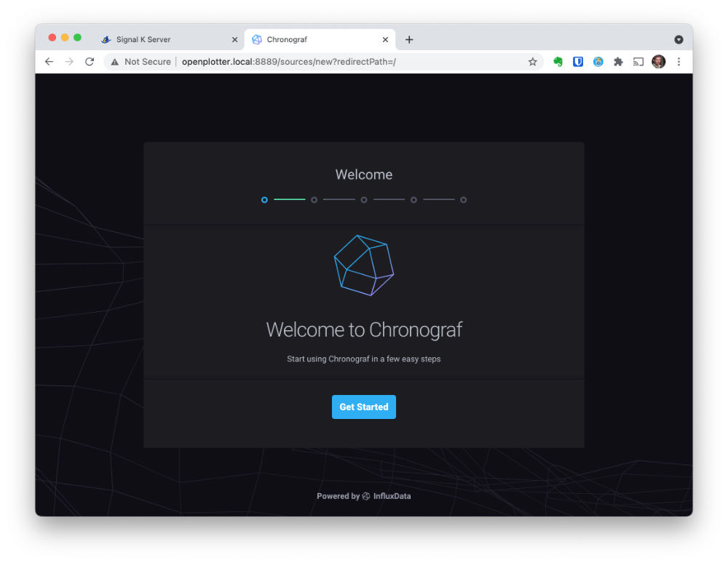
Task: Open the Chrome three-dot menu
Action: (x=678, y=62)
